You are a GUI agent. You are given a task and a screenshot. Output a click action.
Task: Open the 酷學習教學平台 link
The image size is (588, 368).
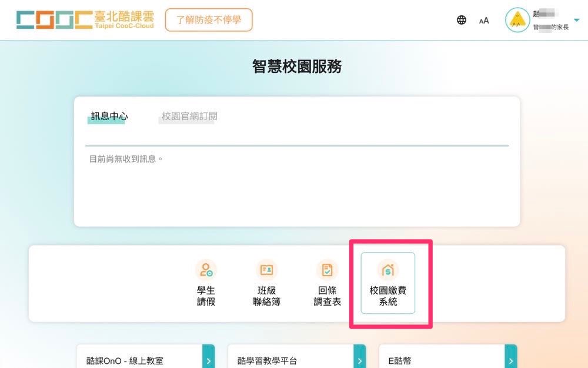pos(267,361)
